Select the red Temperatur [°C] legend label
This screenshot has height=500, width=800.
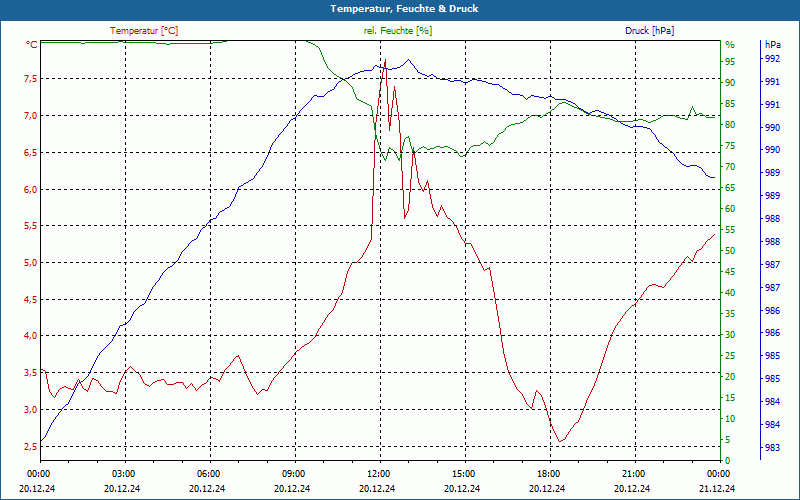point(144,31)
